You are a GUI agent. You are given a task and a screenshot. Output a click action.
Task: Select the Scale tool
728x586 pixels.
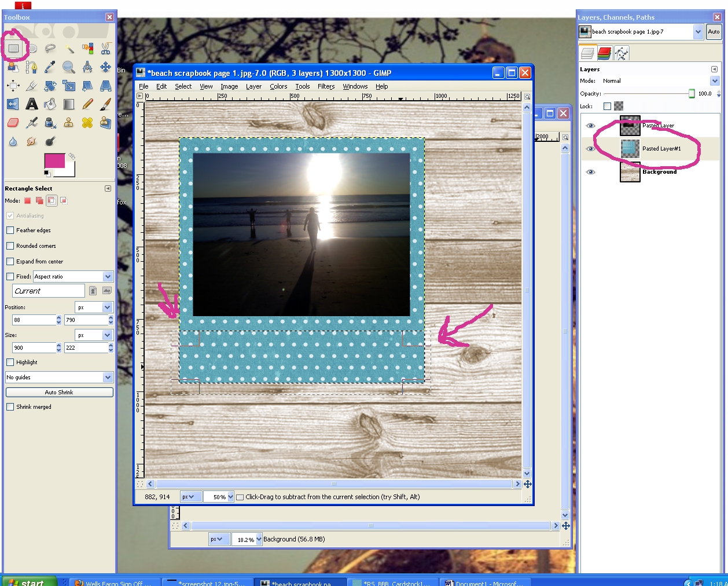click(x=69, y=86)
